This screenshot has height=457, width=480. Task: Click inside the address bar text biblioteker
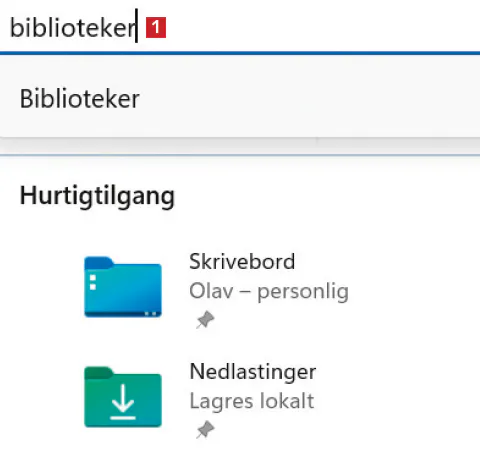[73, 28]
